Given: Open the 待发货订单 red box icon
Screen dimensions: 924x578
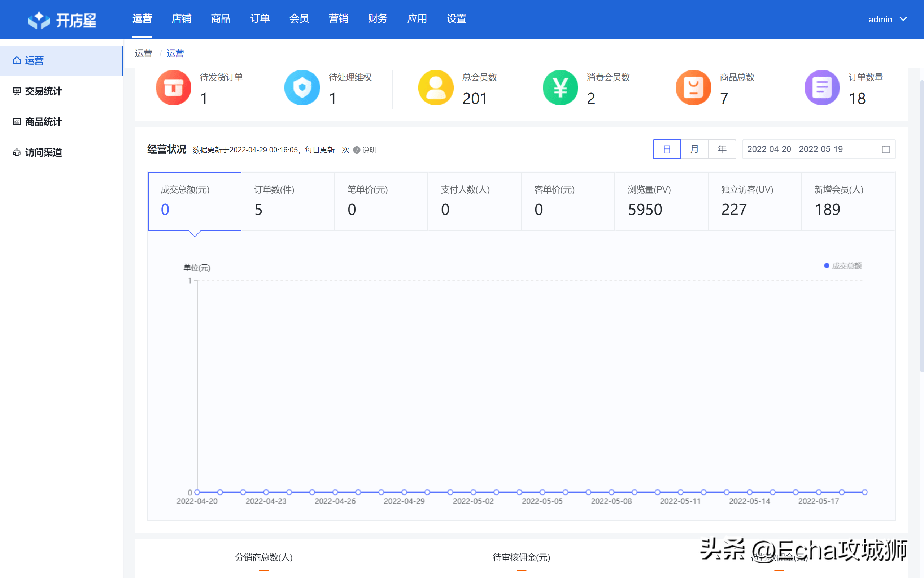Looking at the screenshot, I should click(173, 87).
